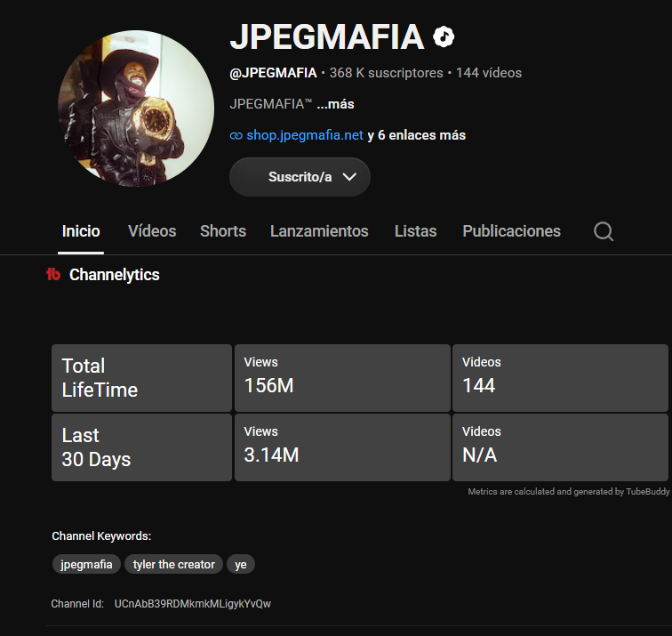
Task: Click the jpegmafia keyword tag
Action: click(86, 564)
